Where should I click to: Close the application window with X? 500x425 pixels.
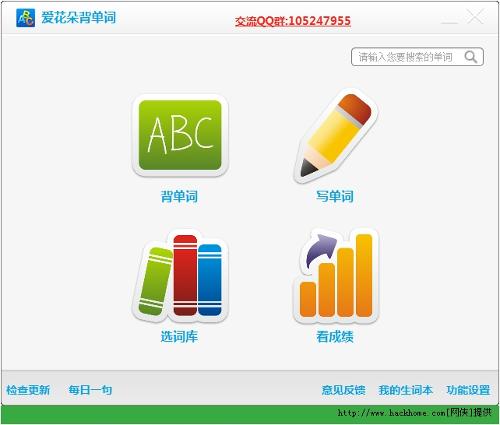(475, 16)
